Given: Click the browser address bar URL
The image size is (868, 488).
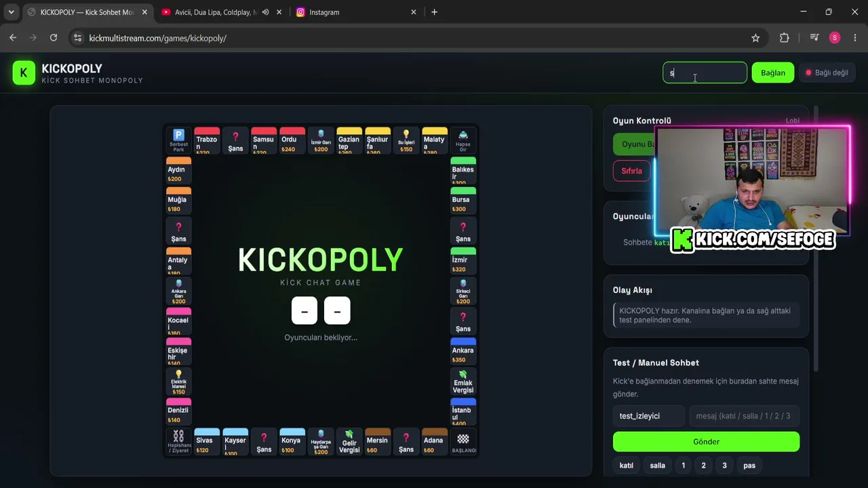Looking at the screenshot, I should tap(158, 38).
